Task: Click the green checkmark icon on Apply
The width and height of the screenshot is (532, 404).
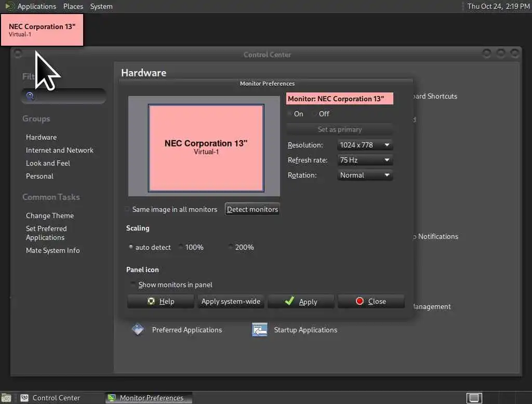Action: [x=289, y=301]
